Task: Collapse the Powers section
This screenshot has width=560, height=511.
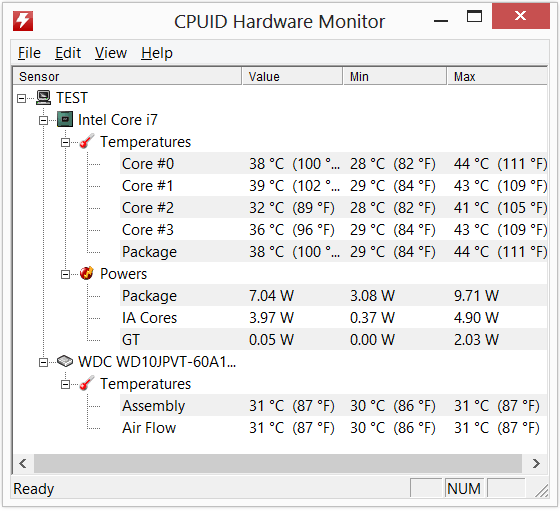Action: (65, 274)
